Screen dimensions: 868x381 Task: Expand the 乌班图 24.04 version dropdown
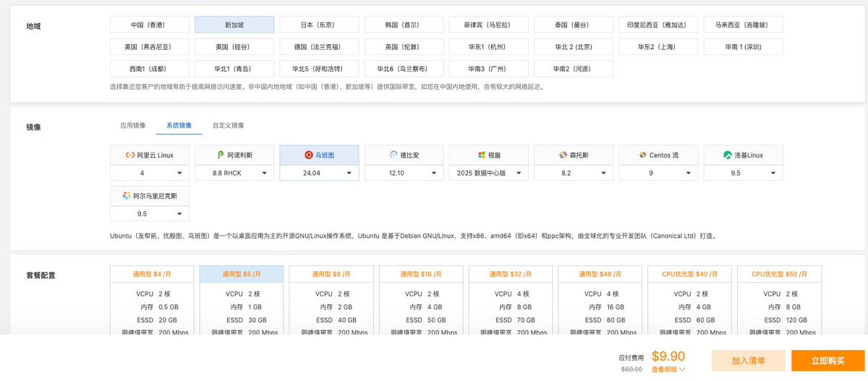pyautogui.click(x=319, y=173)
